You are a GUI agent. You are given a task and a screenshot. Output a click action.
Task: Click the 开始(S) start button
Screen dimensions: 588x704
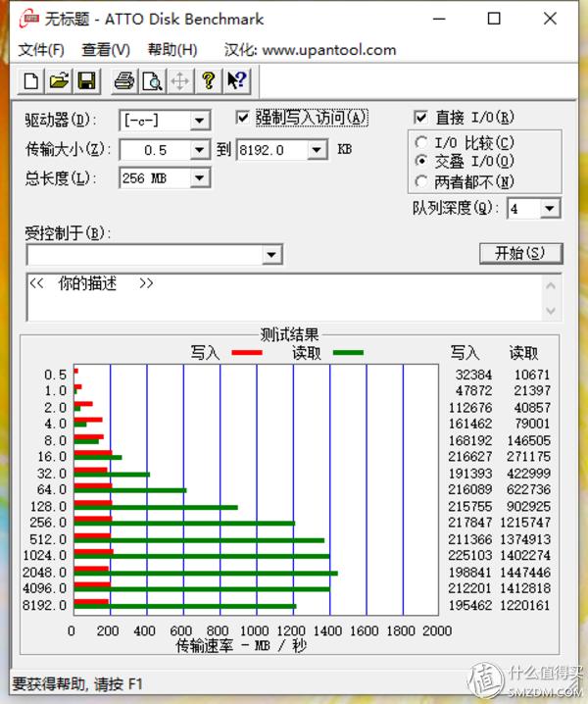(520, 254)
